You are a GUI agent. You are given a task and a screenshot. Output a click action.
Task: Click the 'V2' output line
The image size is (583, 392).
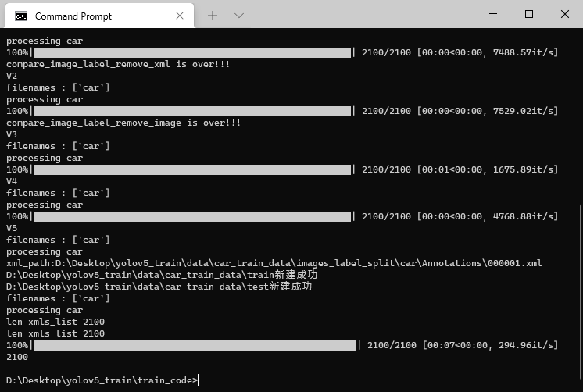pyautogui.click(x=12, y=76)
